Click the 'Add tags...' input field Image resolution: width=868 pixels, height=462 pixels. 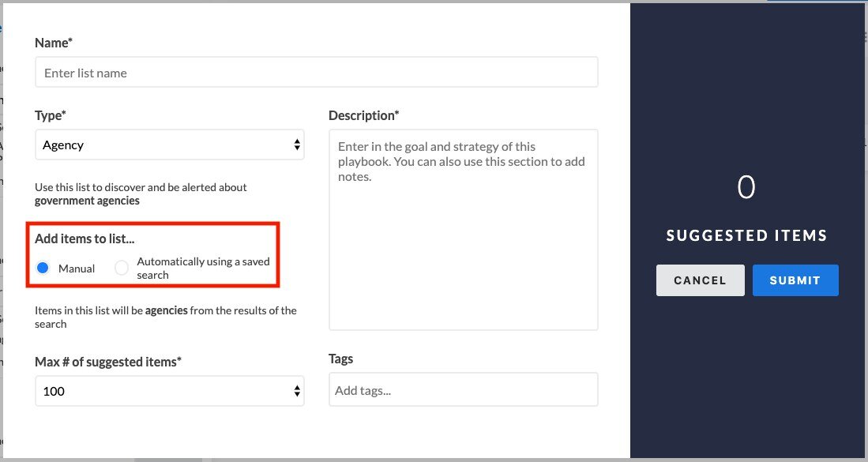[463, 389]
